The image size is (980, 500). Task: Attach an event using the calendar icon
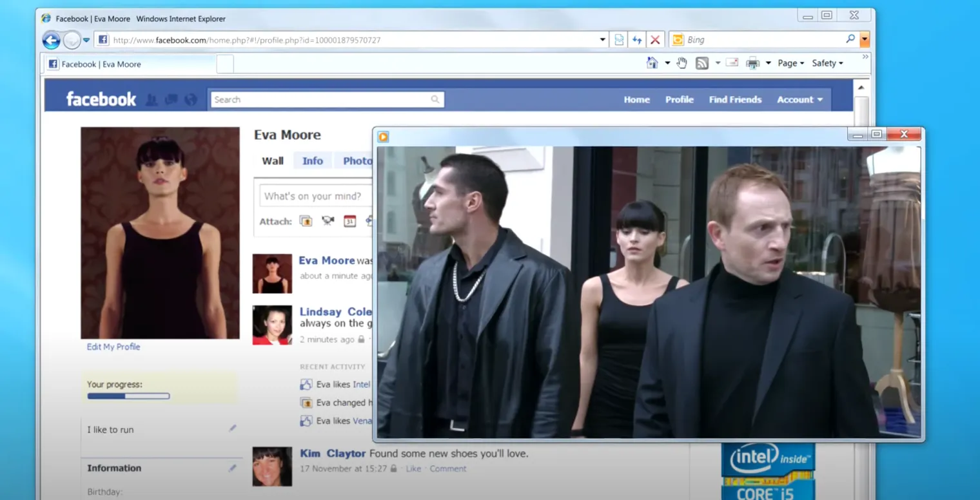pos(349,221)
